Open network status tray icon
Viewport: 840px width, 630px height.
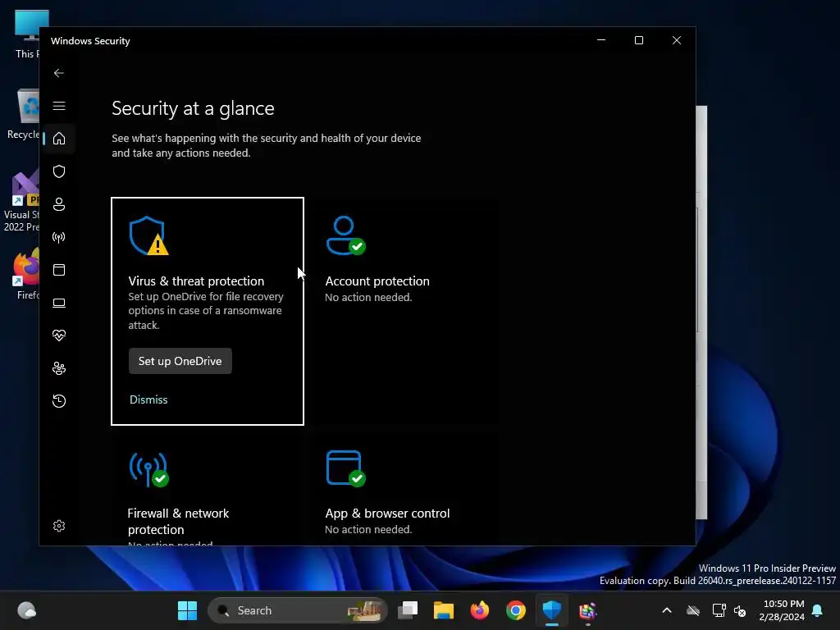[719, 610]
